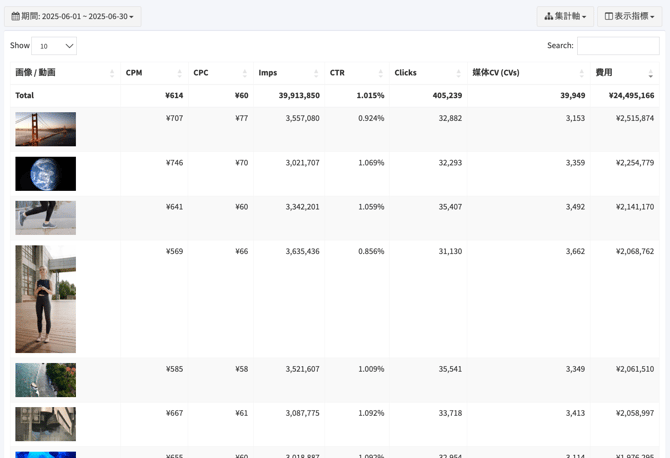Sort table by Imps column
The height and width of the screenshot is (458, 670).
(289, 73)
